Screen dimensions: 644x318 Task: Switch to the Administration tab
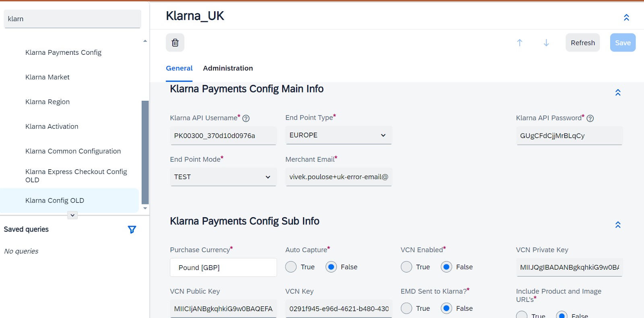(x=228, y=68)
